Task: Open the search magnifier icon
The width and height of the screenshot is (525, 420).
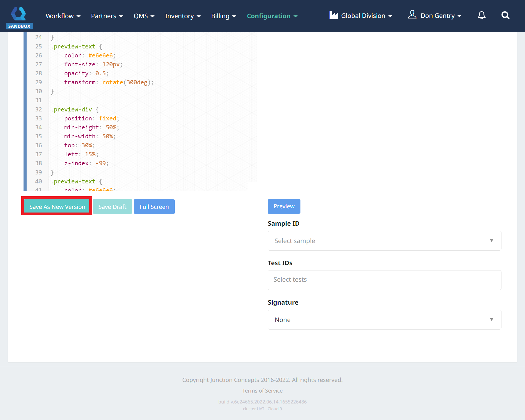Action: point(505,15)
